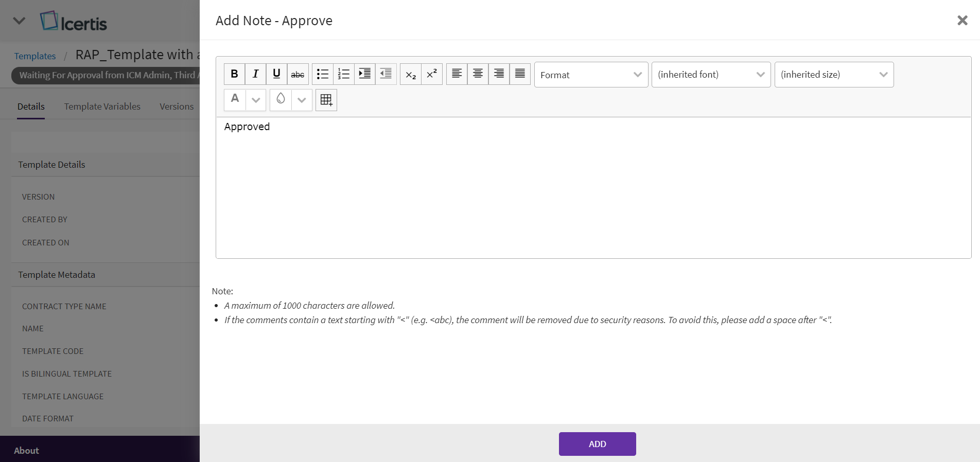980x462 pixels.
Task: Open the inherited size dropdown
Action: point(834,75)
